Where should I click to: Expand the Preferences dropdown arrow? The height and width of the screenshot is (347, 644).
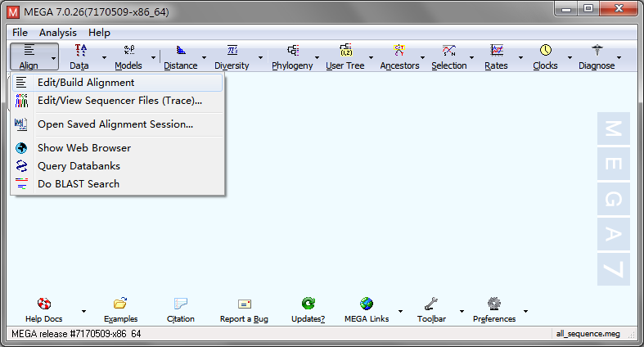click(x=525, y=311)
